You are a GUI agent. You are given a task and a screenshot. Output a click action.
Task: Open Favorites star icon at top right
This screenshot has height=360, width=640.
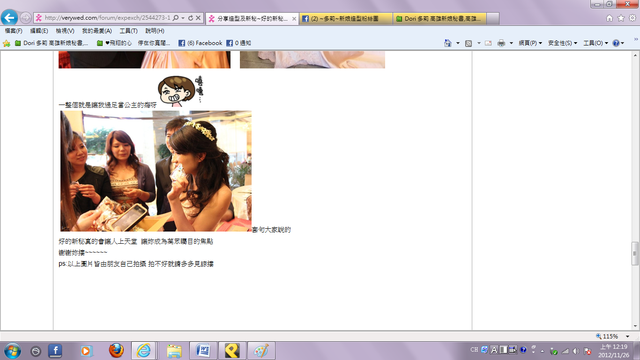coord(621,18)
